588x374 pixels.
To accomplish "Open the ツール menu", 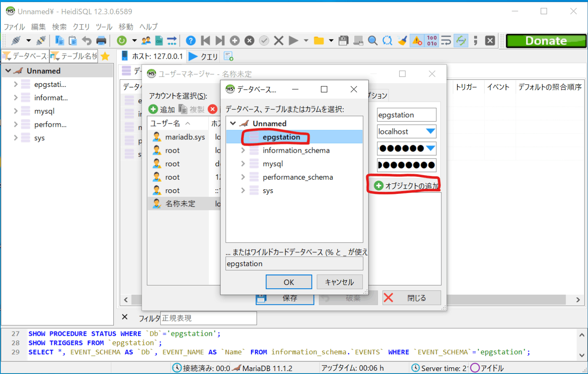I will pos(104,27).
